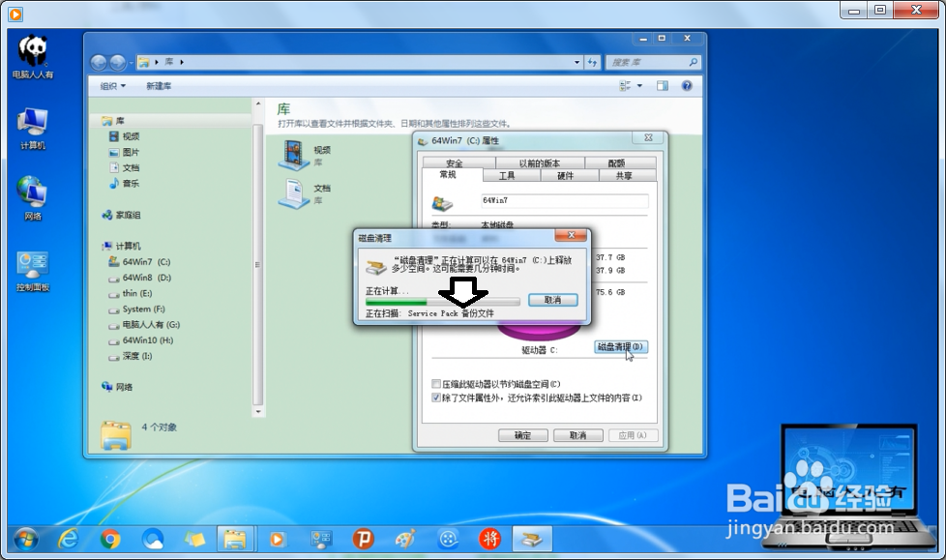Image resolution: width=946 pixels, height=560 pixels.
Task: Enable 压缩此驱动器以节约磁盘空间 checkbox
Action: [x=436, y=384]
